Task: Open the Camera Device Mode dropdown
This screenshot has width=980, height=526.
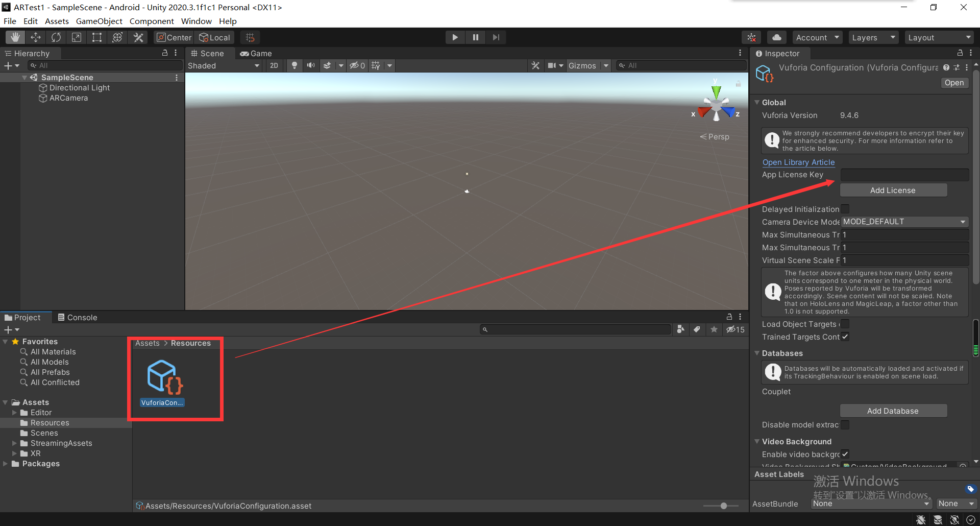Action: [x=904, y=222]
